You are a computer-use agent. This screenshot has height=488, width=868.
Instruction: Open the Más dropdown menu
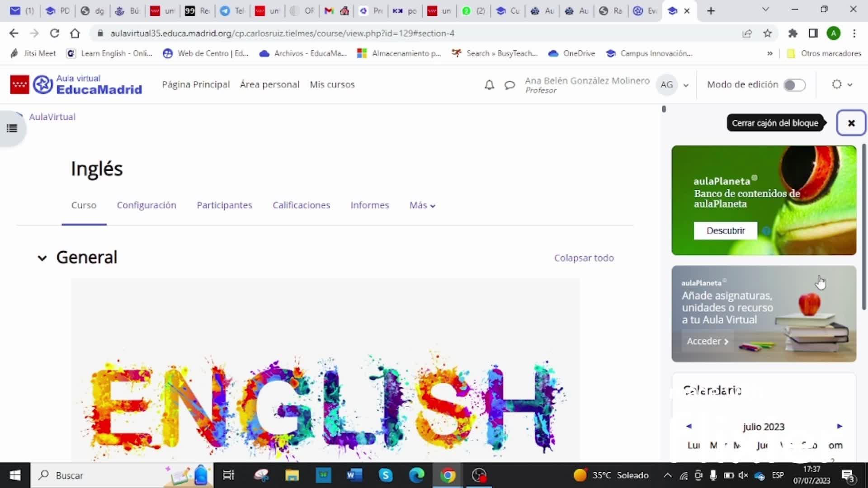pos(422,206)
